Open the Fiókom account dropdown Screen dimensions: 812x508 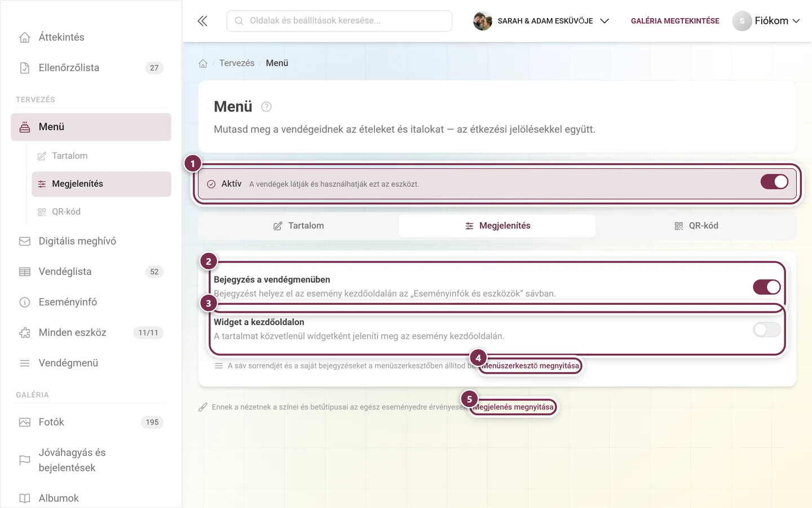click(766, 21)
